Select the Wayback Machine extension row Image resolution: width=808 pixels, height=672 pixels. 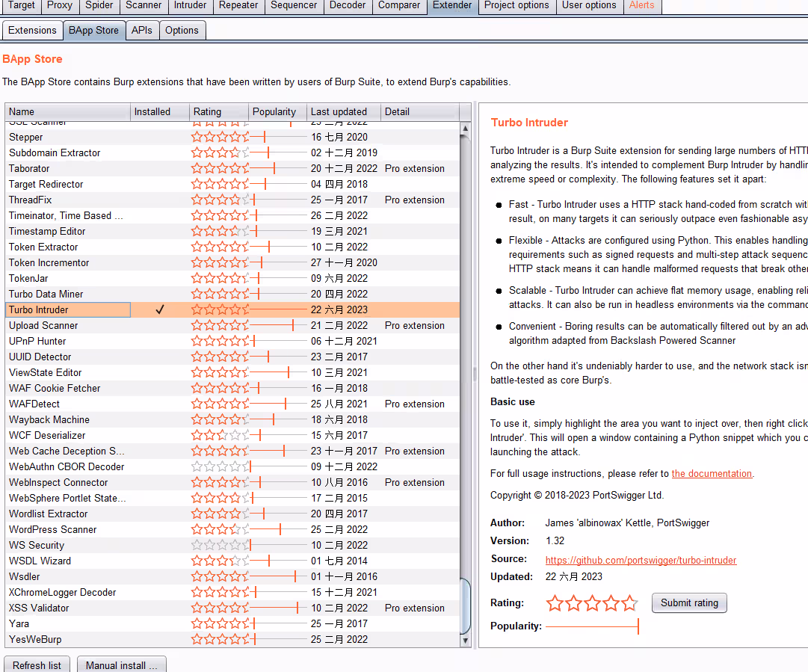pos(49,419)
